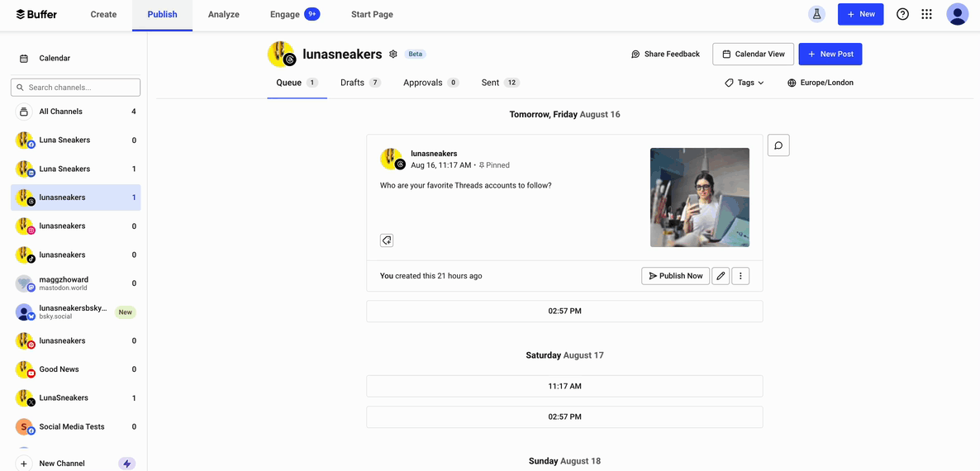Click the New Channel label
This screenshot has height=471, width=980.
tap(62, 464)
